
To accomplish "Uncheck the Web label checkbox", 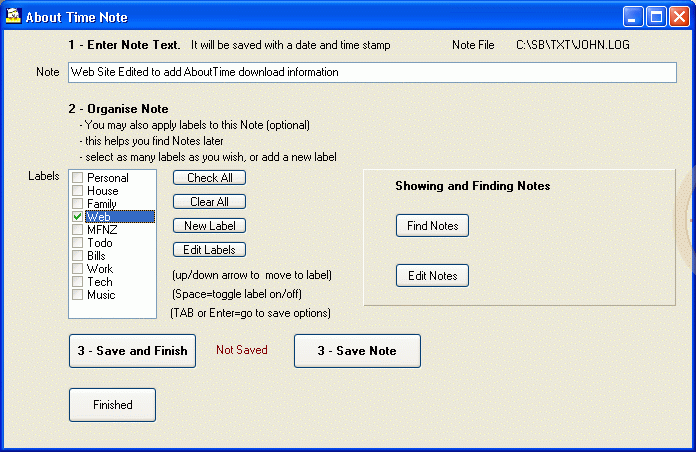I will point(78,217).
